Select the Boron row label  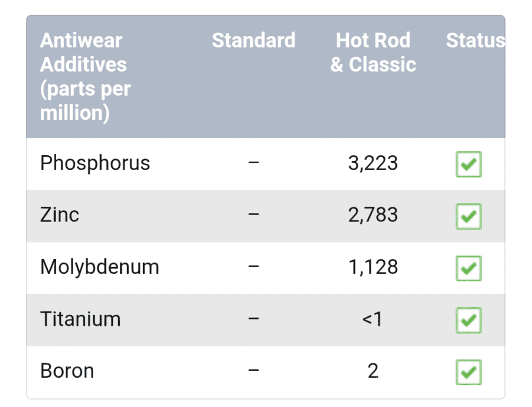pyautogui.click(x=67, y=371)
